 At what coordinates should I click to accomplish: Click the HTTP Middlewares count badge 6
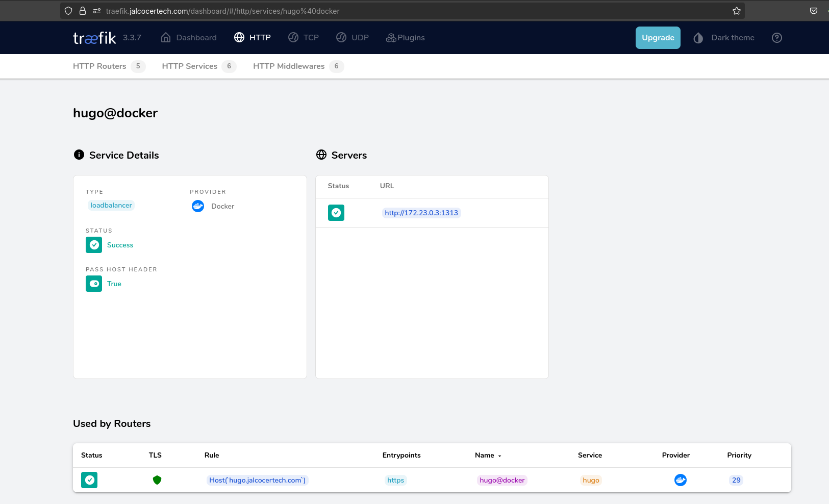(337, 66)
